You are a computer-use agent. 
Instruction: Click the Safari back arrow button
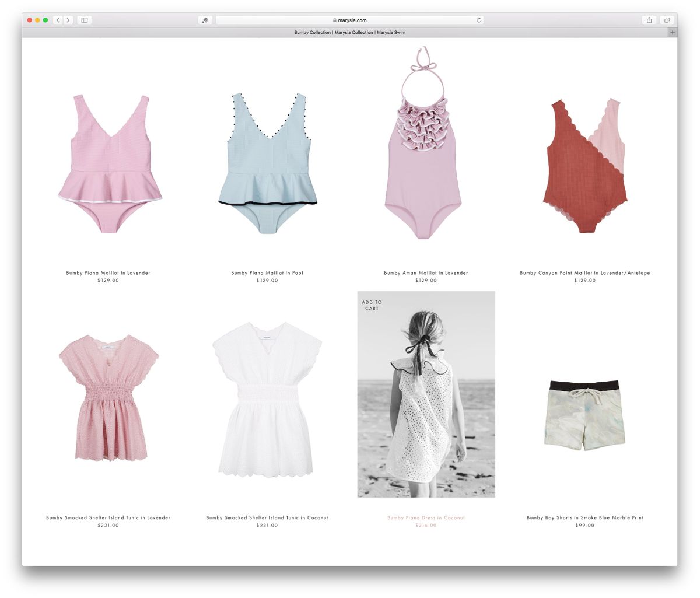pyautogui.click(x=58, y=20)
